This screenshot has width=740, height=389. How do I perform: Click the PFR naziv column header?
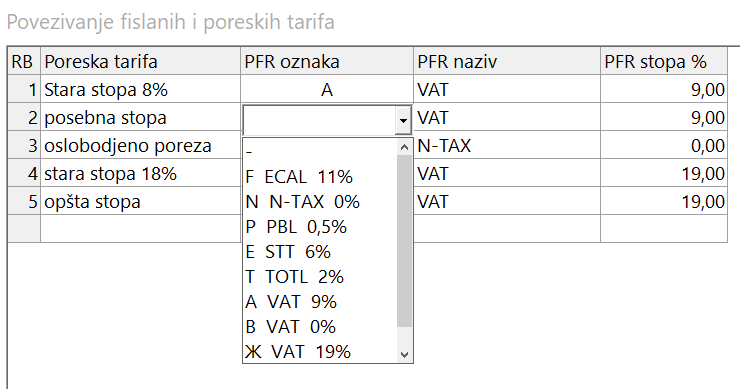(507, 61)
